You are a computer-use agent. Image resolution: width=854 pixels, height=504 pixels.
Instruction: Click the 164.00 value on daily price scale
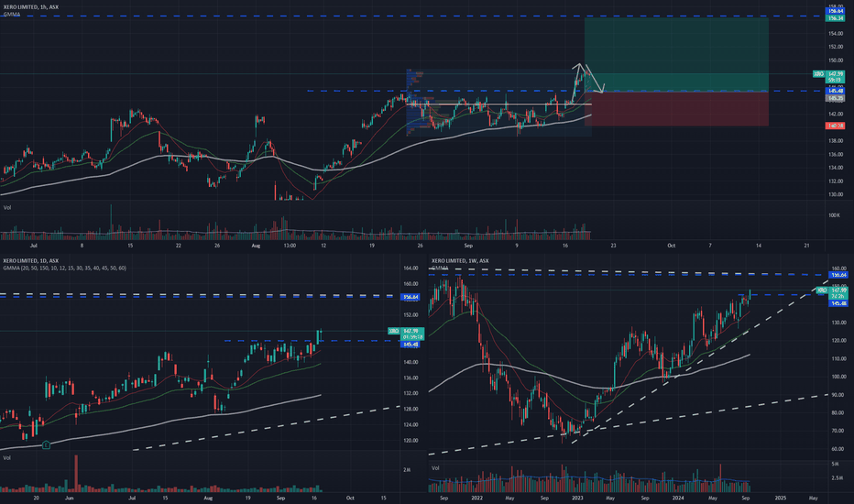tap(411, 268)
